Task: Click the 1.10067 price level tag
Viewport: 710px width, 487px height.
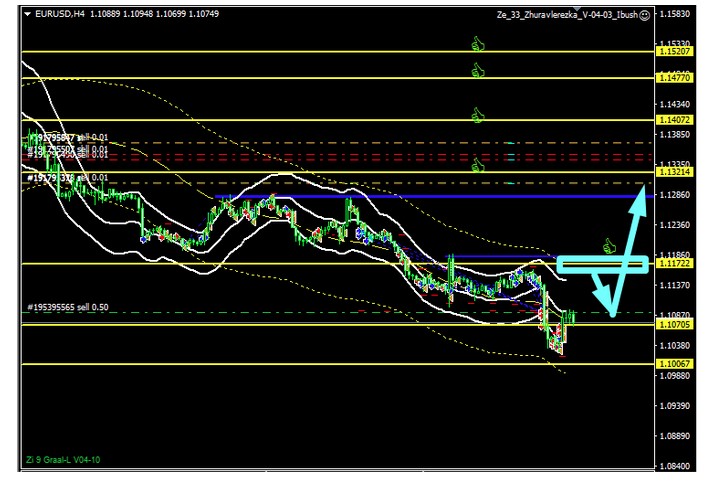Action: point(673,364)
